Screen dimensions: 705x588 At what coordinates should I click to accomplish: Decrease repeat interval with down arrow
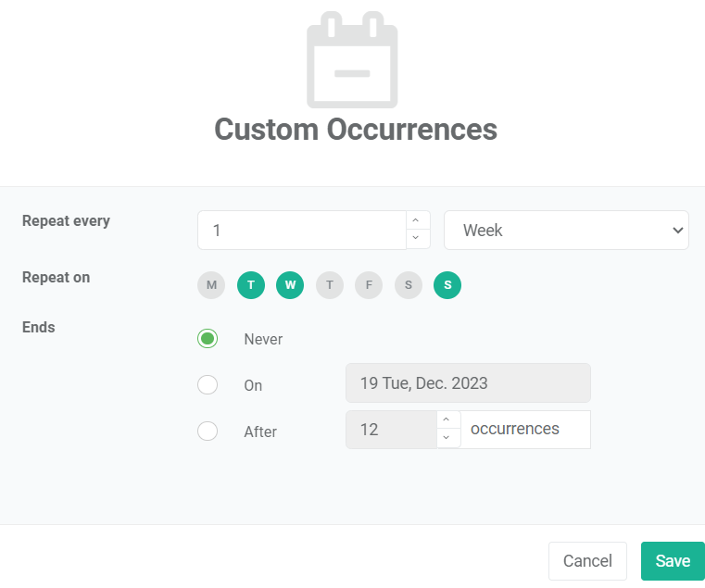[x=418, y=239]
